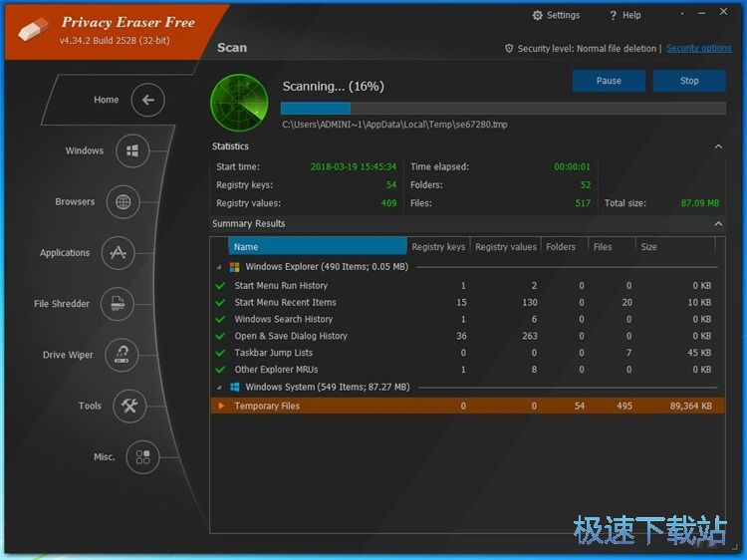Screen dimensions: 747x560
Task: Collapse the Summary Results section chevron
Action: coord(718,223)
